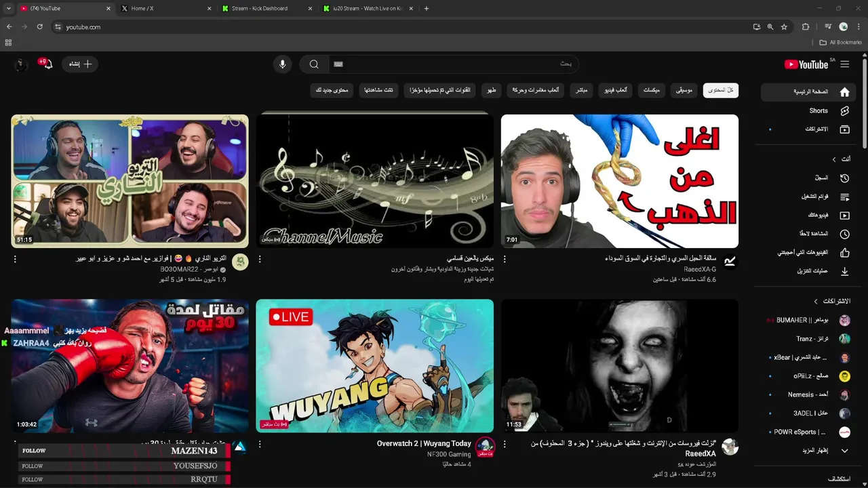Open options menu for the RaeedXA horror video

click(505, 445)
